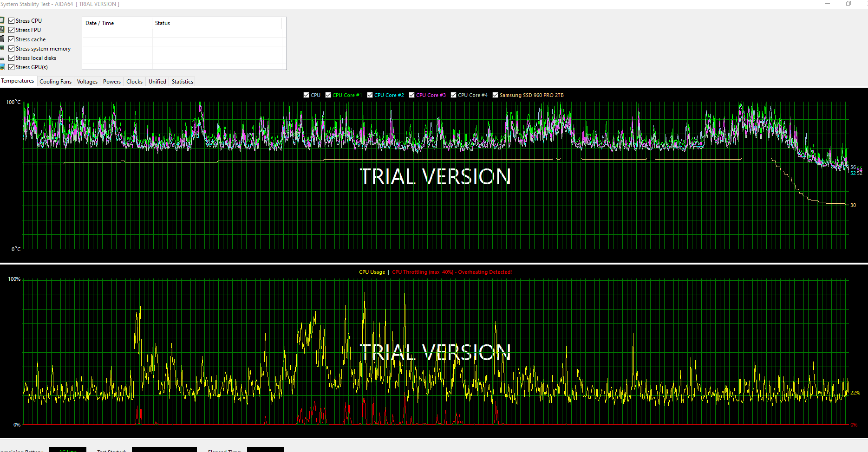Switch to the Powers tab
The height and width of the screenshot is (452, 868).
pos(112,82)
